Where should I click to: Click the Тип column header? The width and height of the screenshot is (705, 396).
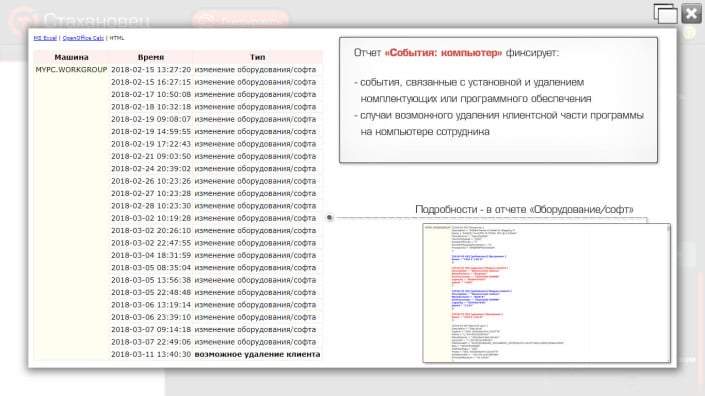pos(258,57)
